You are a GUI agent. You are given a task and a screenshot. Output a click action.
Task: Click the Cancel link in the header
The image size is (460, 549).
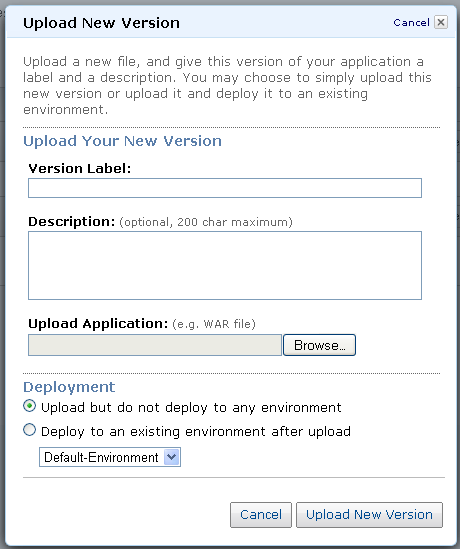pos(411,23)
